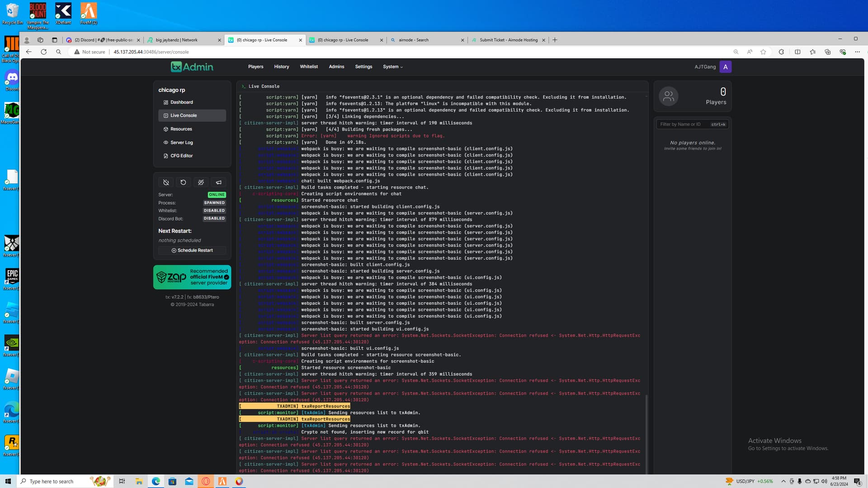The height and width of the screenshot is (488, 868).
Task: Click the restart server icon
Action: [x=183, y=182]
